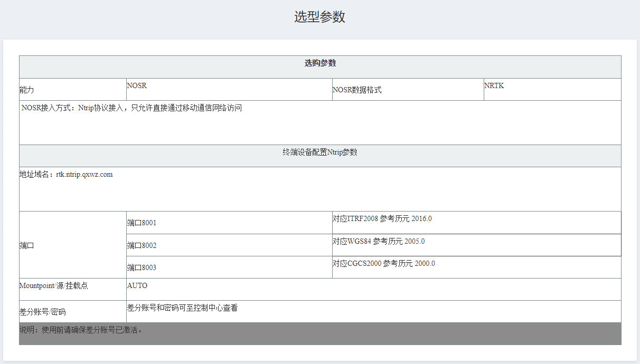
Task: Select the NRTK data format value
Action: tap(494, 85)
